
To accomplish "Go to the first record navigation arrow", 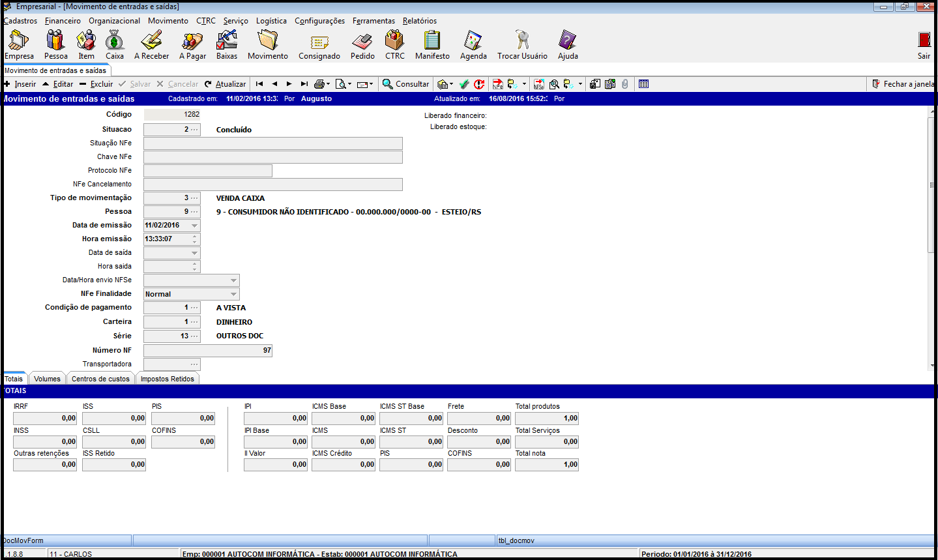I will [259, 84].
